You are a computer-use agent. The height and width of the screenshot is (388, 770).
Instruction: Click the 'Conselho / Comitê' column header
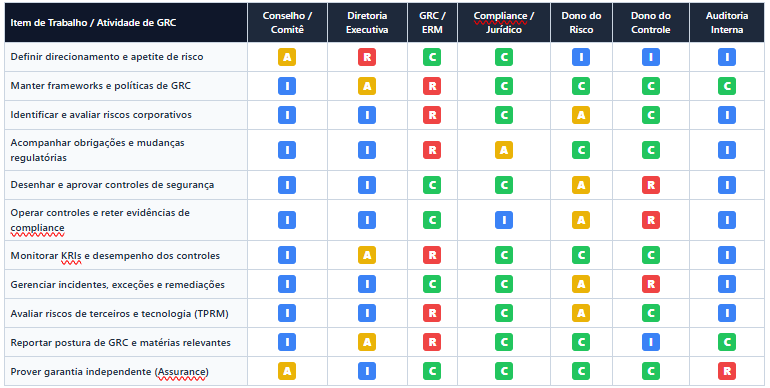(x=287, y=23)
